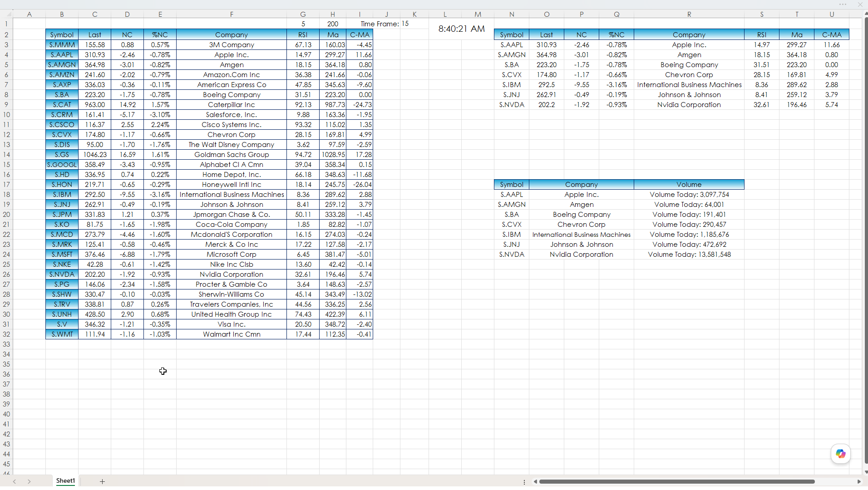Select row 17 header

[6, 185]
